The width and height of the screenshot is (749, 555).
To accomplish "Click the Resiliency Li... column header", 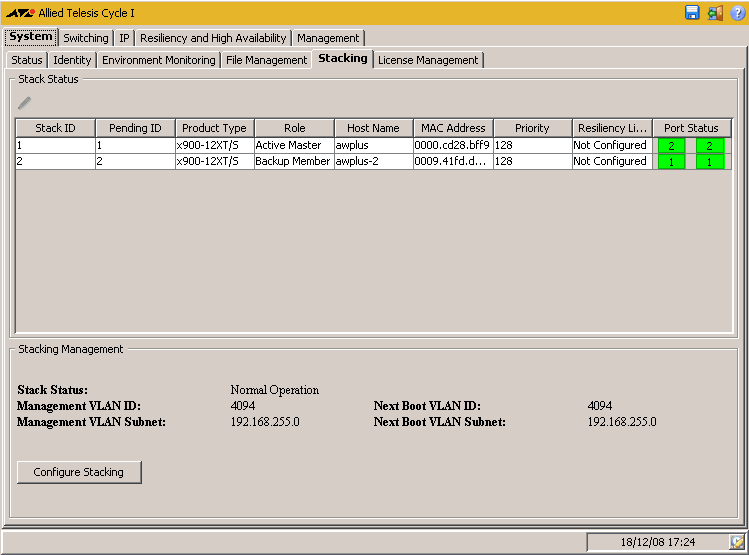I will tap(612, 128).
